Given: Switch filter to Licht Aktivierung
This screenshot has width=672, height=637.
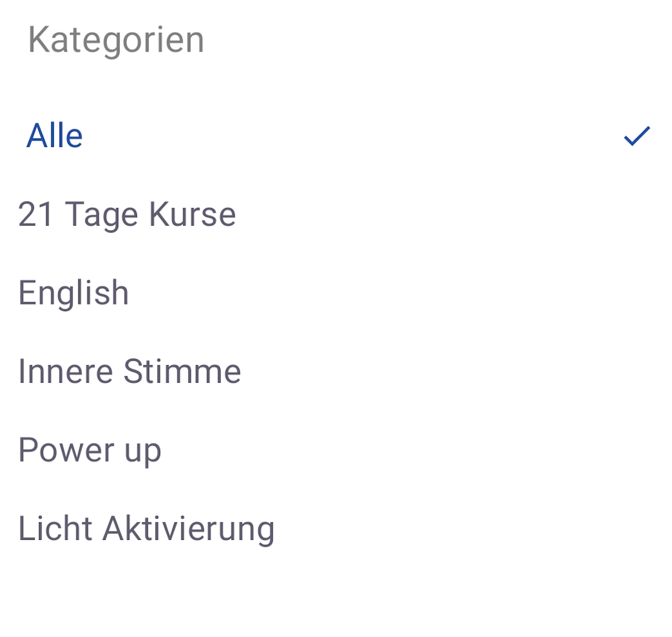Looking at the screenshot, I should pyautogui.click(x=146, y=528).
